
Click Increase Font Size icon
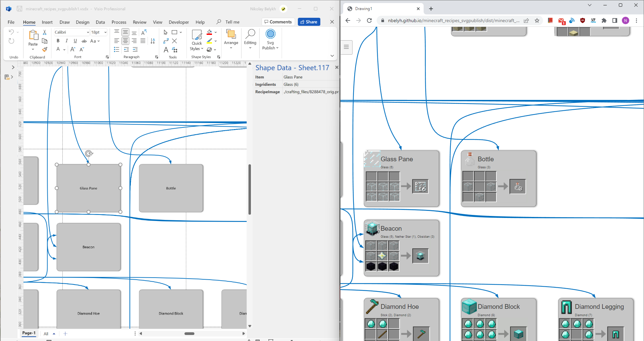coord(73,49)
